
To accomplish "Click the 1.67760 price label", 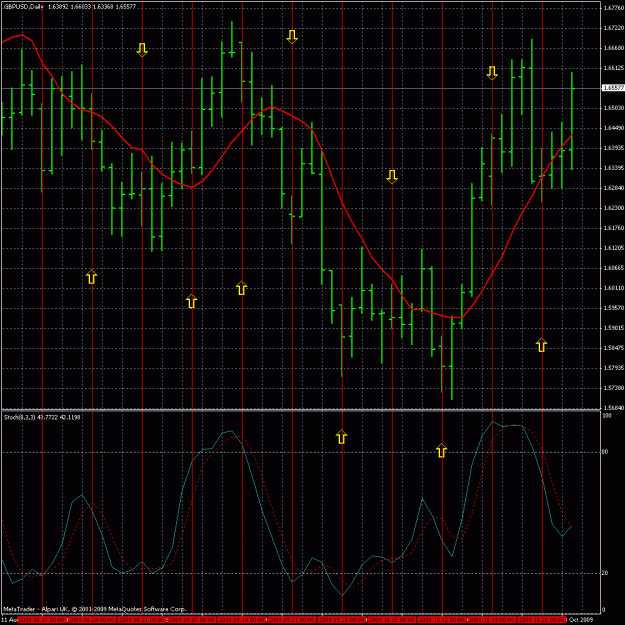I will (613, 8).
